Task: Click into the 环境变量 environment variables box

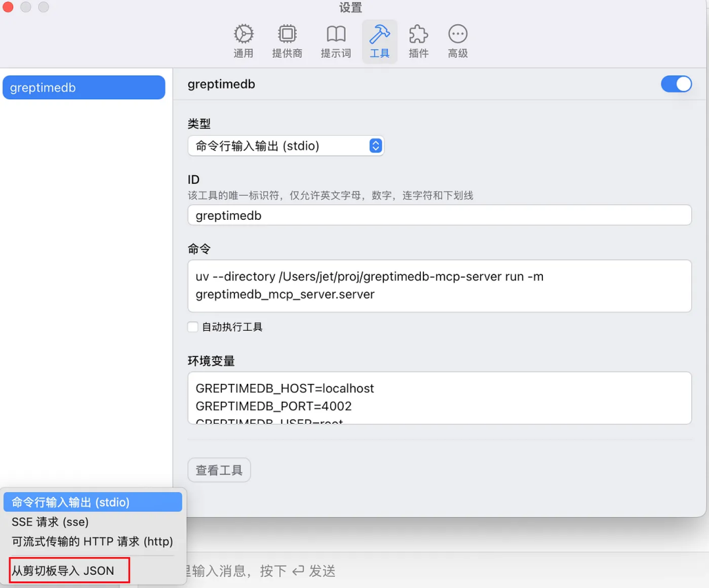Action: (439, 398)
